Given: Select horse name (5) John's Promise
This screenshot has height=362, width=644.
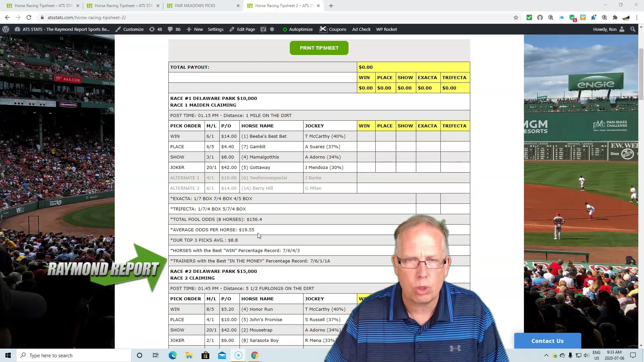Looking at the screenshot, I should pyautogui.click(x=262, y=319).
